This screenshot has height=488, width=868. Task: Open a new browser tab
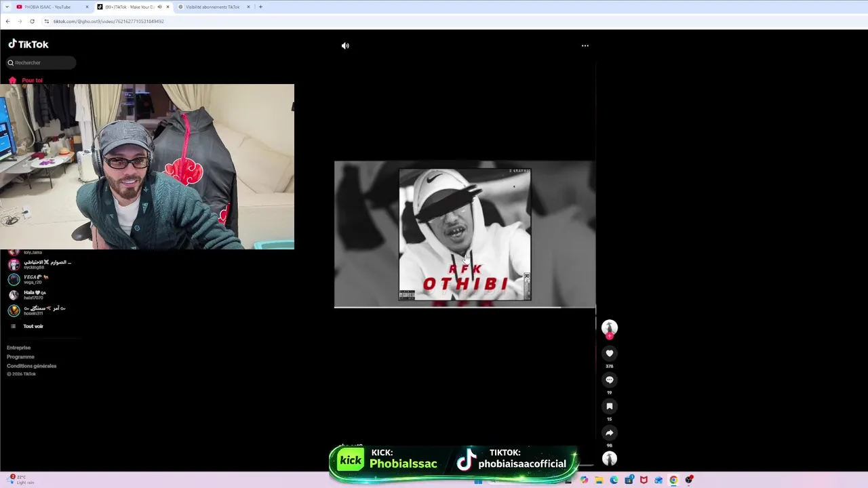pyautogui.click(x=260, y=7)
